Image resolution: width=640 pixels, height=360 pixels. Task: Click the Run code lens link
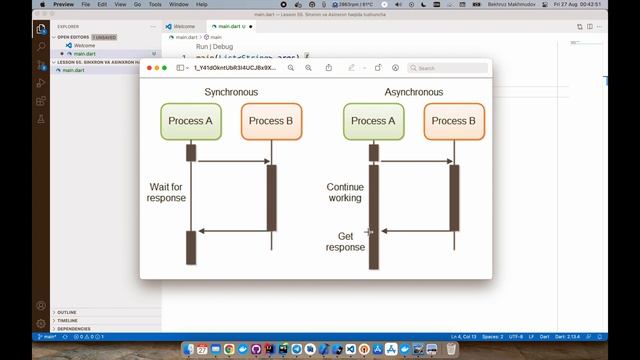(202, 47)
